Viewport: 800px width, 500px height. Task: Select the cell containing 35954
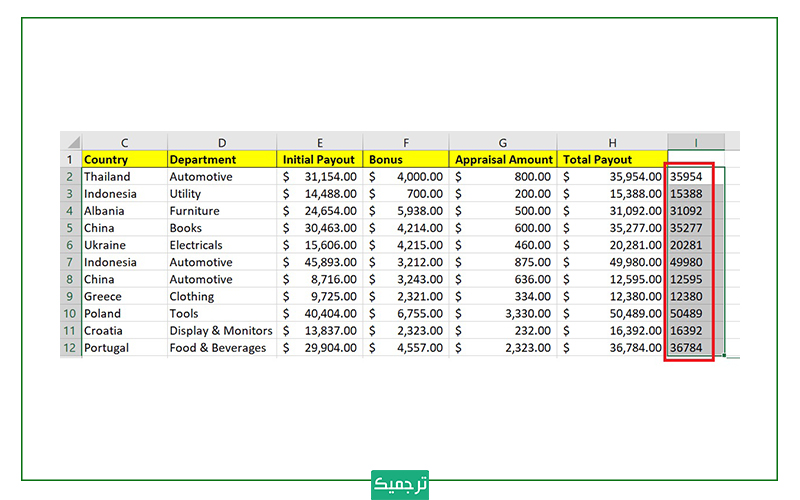[690, 177]
